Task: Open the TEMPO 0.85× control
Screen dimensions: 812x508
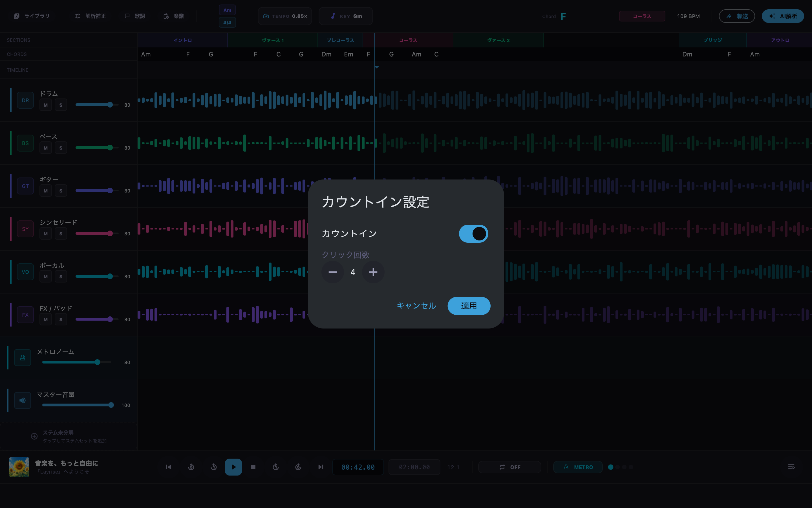Action: [x=285, y=16]
